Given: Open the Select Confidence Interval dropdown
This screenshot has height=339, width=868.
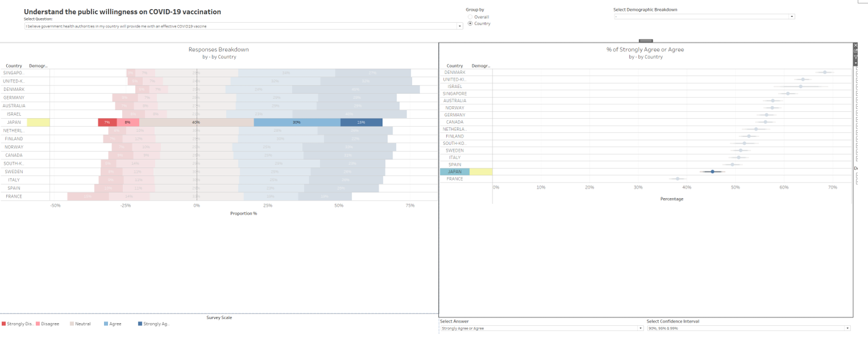Looking at the screenshot, I should (x=847, y=328).
